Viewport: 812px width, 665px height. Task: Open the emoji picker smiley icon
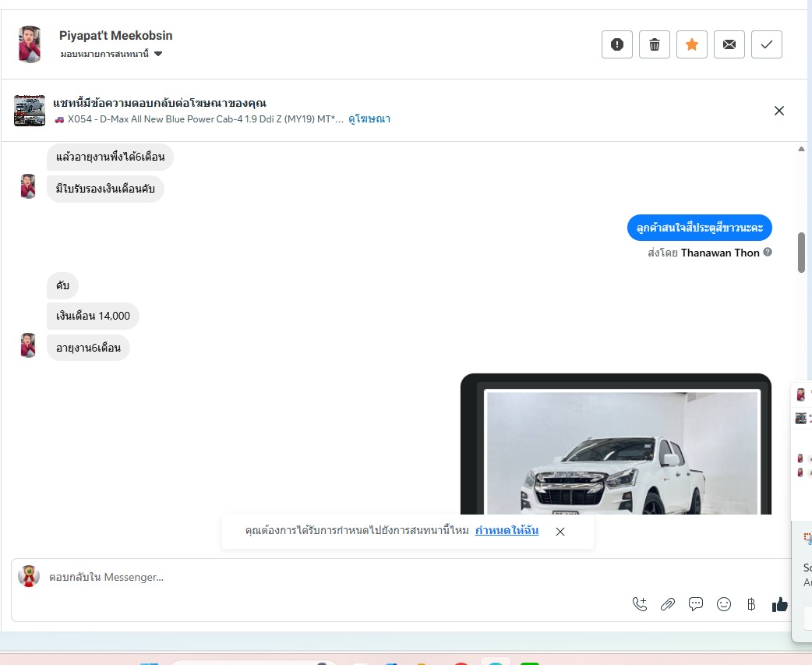(x=723, y=604)
